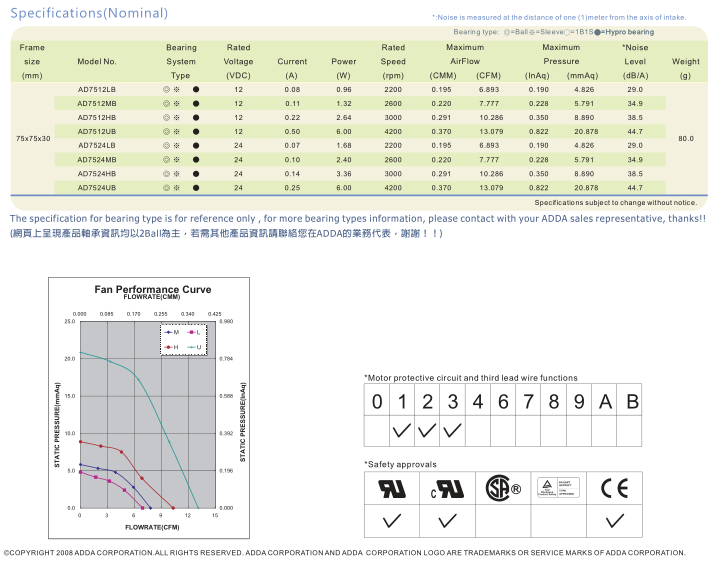Click the L series legend marker
Viewport: 708px width, 561px height.
191,332
